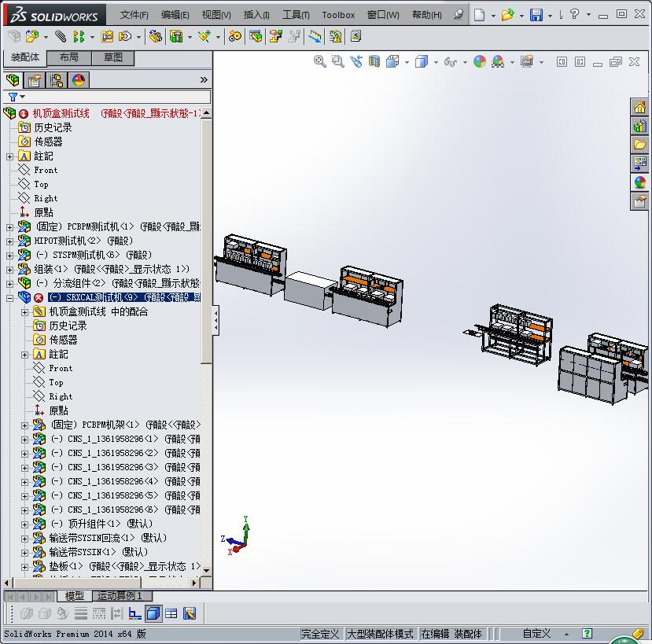The image size is (652, 644).
Task: Click the Apply Scene icon
Action: click(x=498, y=61)
